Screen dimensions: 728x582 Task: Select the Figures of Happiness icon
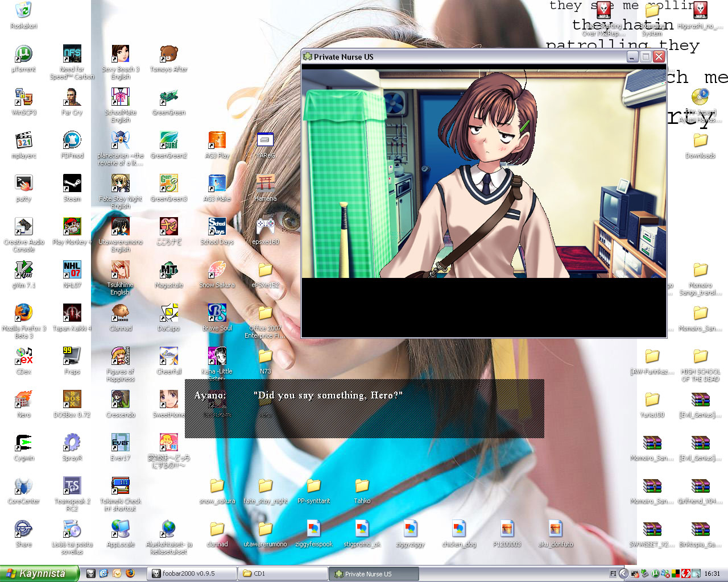[x=121, y=356]
